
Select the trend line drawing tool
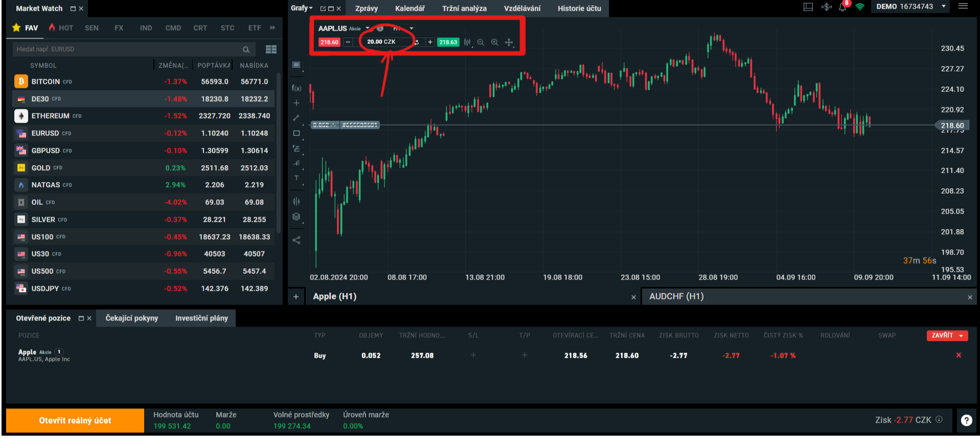coord(296,118)
